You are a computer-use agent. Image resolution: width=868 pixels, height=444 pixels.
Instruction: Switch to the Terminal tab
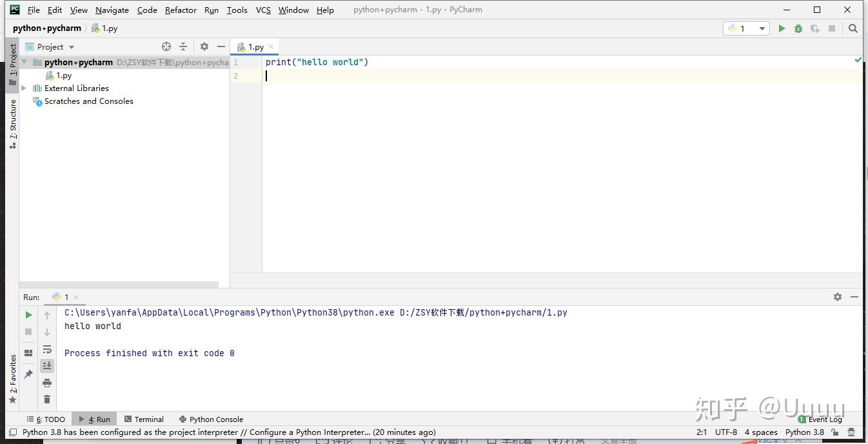pos(144,419)
